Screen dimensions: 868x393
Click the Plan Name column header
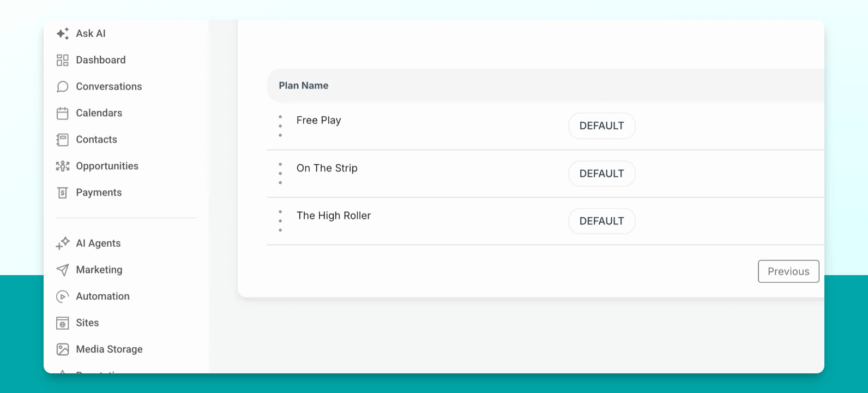point(304,86)
